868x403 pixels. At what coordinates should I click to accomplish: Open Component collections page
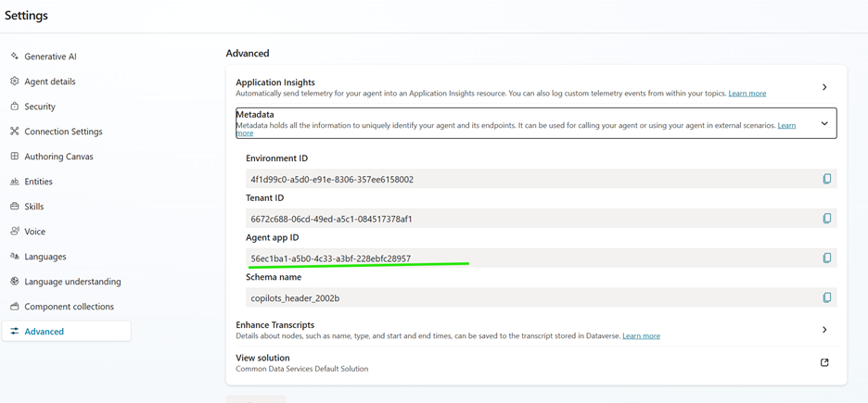[69, 307]
